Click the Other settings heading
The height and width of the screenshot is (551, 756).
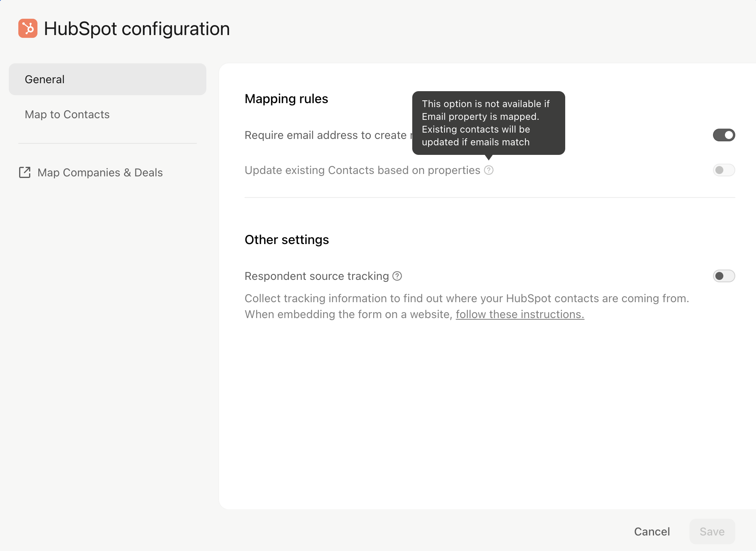coord(287,240)
